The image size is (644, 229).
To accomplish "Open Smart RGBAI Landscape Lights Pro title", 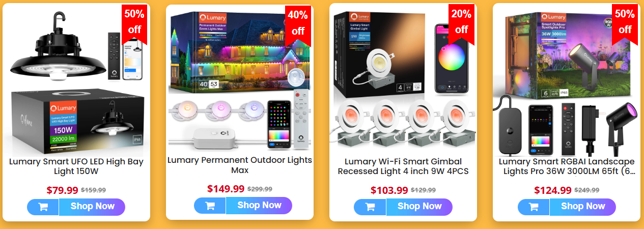I will [x=567, y=166].
